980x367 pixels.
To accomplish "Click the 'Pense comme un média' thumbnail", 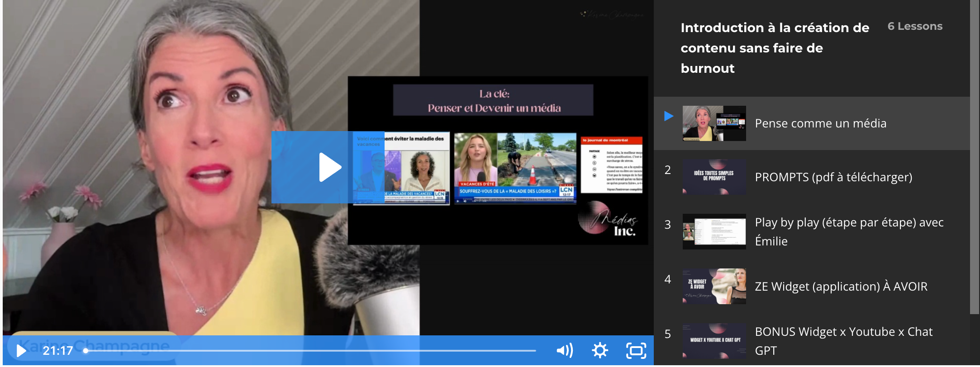I will pos(714,123).
